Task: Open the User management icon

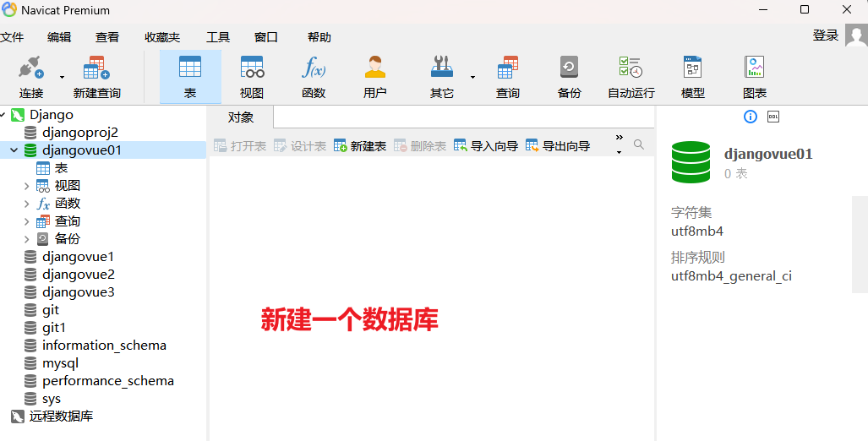Action: pos(374,67)
